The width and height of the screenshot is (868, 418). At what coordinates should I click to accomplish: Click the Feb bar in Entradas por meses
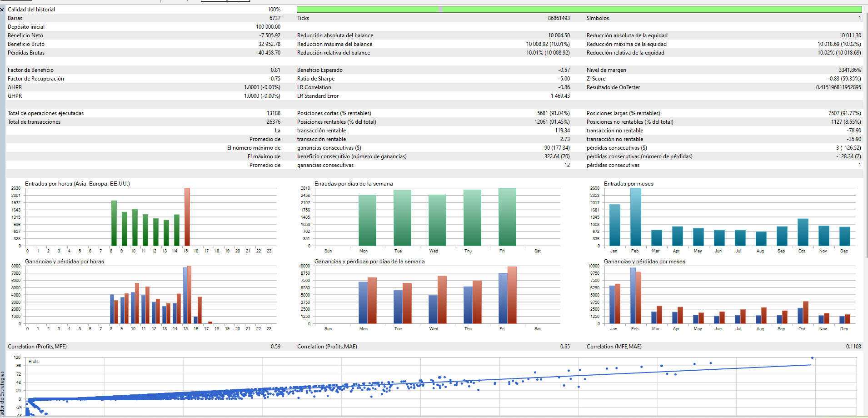635,217
